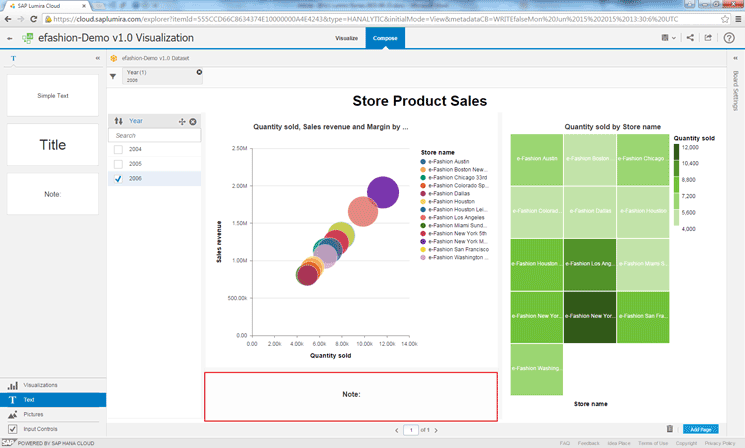Collapse the left Text panel
This screenshot has width=745, height=448.
[97, 58]
